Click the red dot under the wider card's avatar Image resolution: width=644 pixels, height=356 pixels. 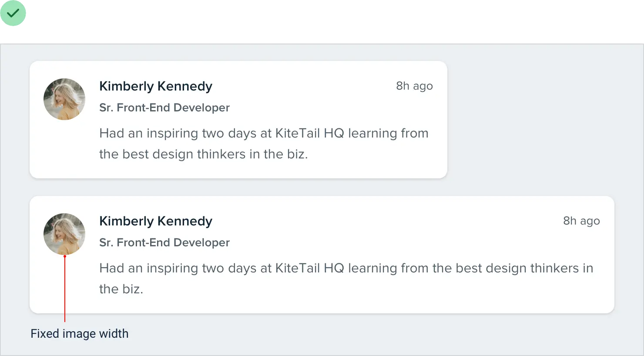pos(65,256)
